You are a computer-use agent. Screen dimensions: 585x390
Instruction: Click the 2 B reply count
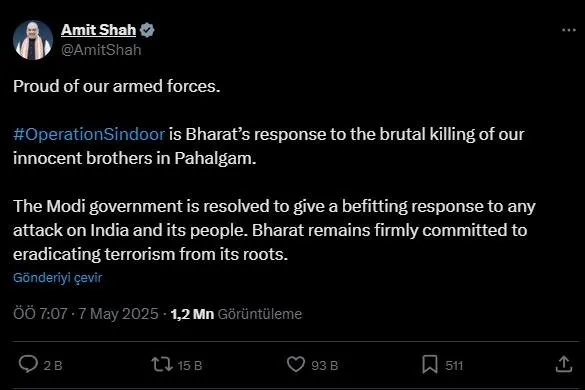53,365
